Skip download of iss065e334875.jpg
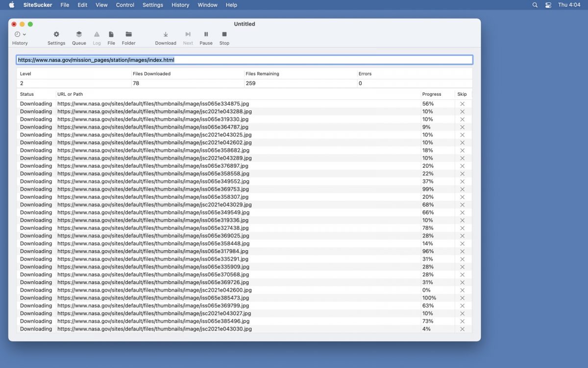 pyautogui.click(x=462, y=104)
